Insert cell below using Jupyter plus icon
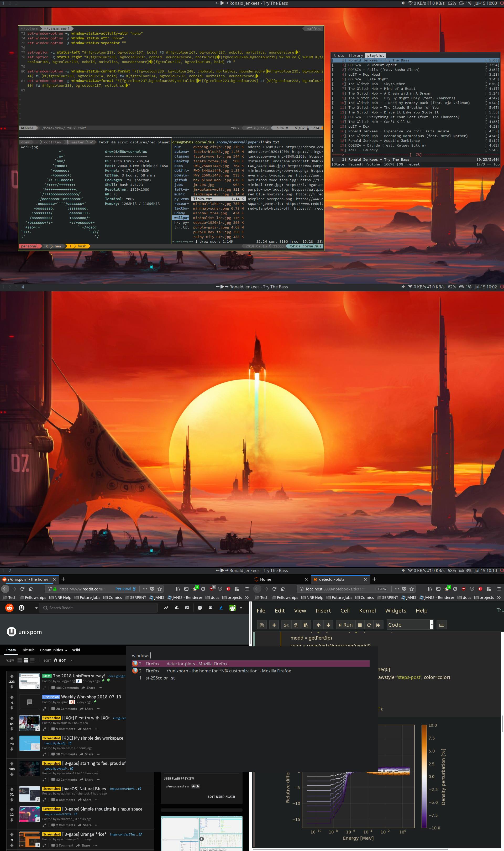Screen dimensions: 504x851 pos(274,625)
